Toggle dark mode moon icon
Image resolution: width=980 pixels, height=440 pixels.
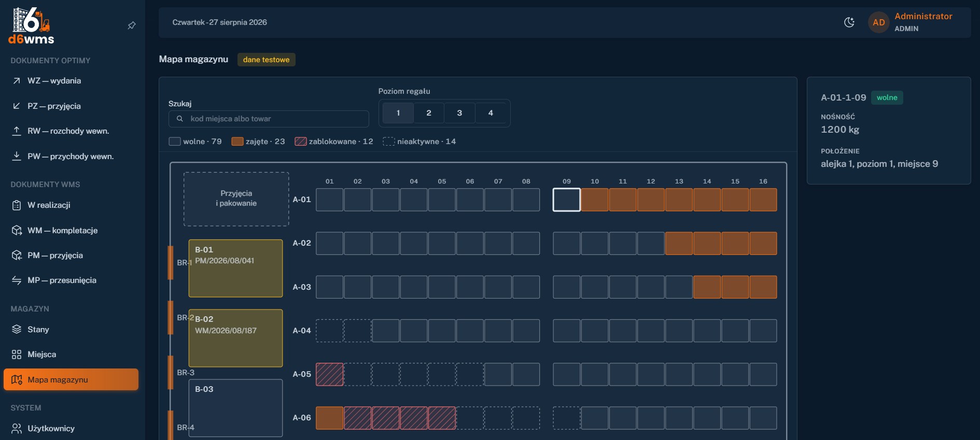pos(849,22)
